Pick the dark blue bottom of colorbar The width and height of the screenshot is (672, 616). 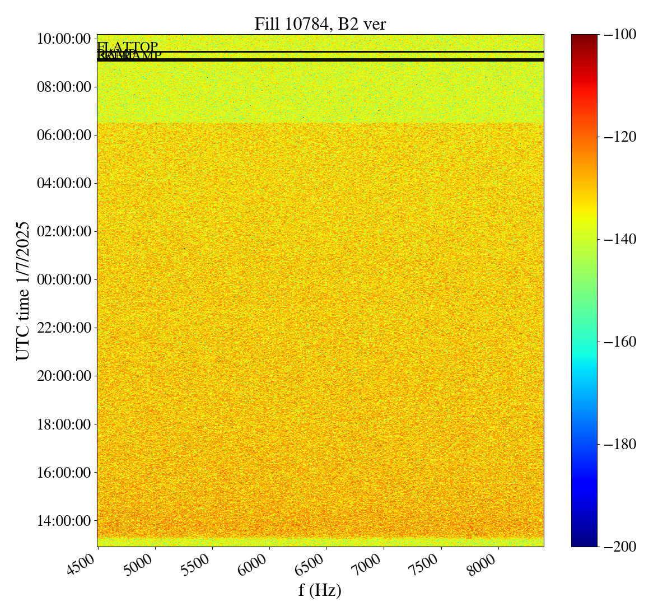584,542
